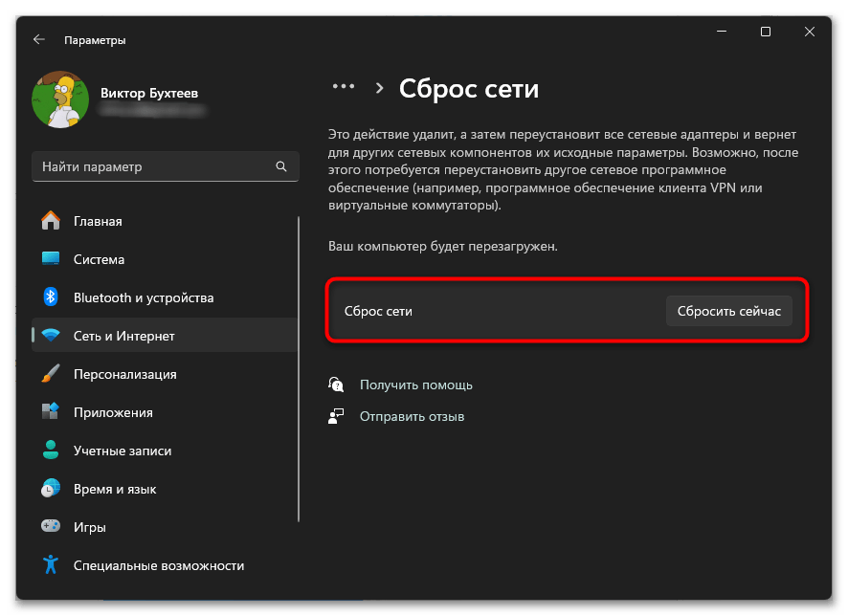Click the help chat bubble icon
Viewport: 848px width, 616px height.
pos(336,385)
